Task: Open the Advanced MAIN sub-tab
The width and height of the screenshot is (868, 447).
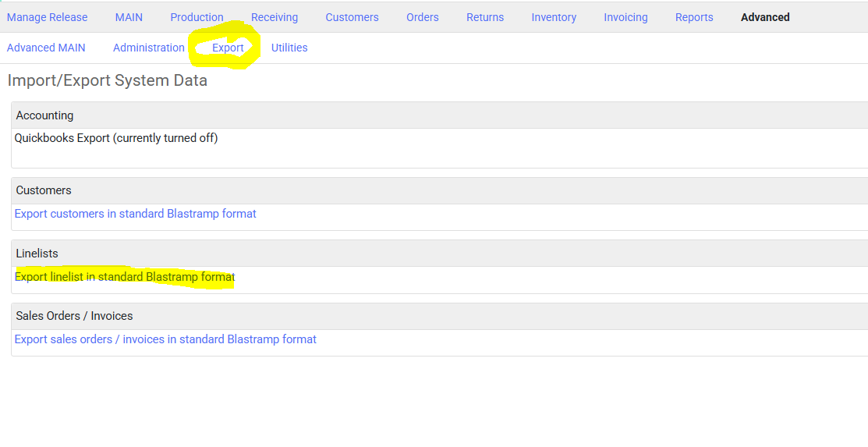Action: click(x=46, y=48)
